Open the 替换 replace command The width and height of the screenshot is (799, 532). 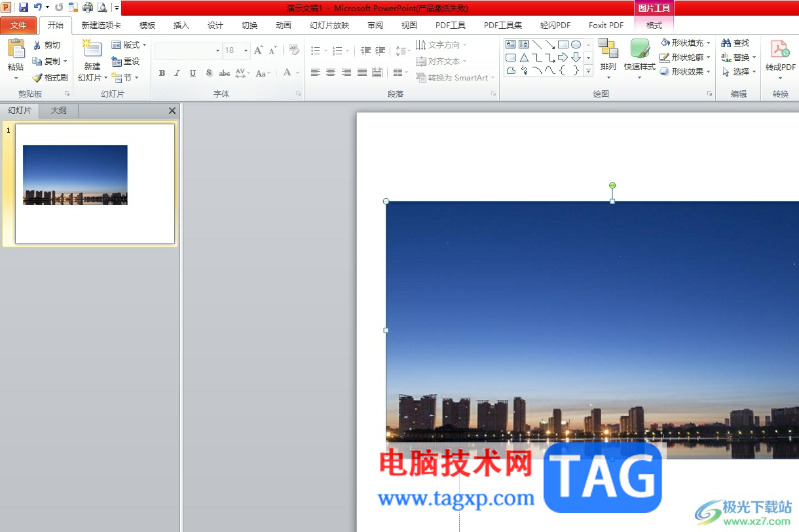[739, 58]
